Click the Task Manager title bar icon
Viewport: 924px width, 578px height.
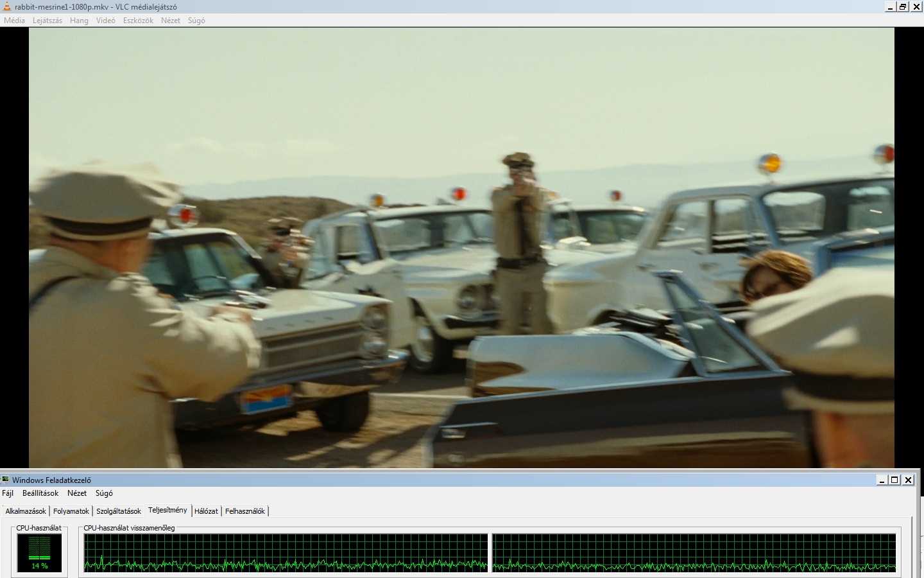click(x=6, y=480)
